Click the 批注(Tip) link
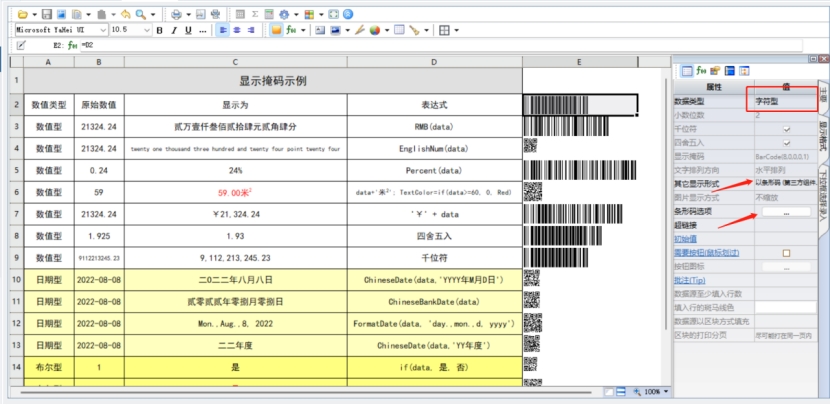This screenshot has height=405, width=830. click(690, 281)
